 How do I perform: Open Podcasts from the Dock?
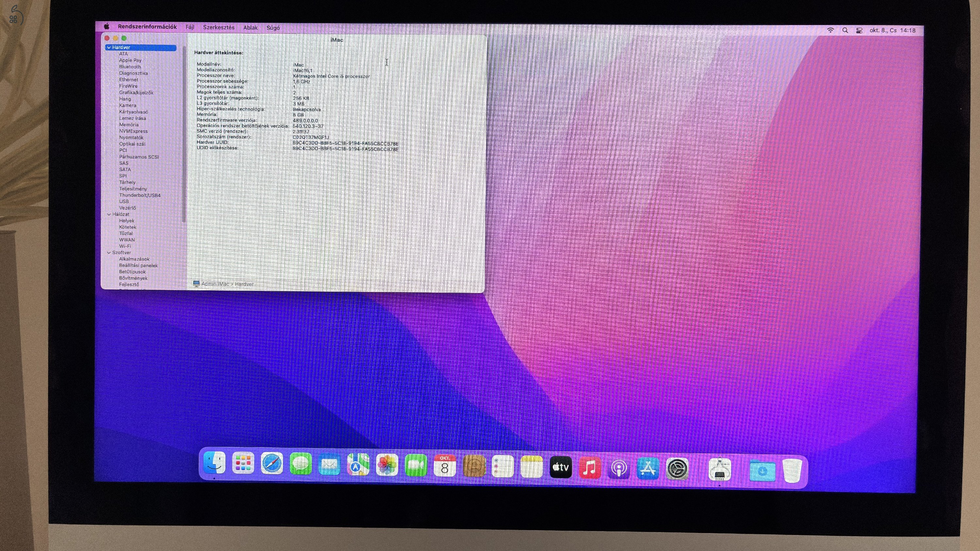tap(619, 468)
